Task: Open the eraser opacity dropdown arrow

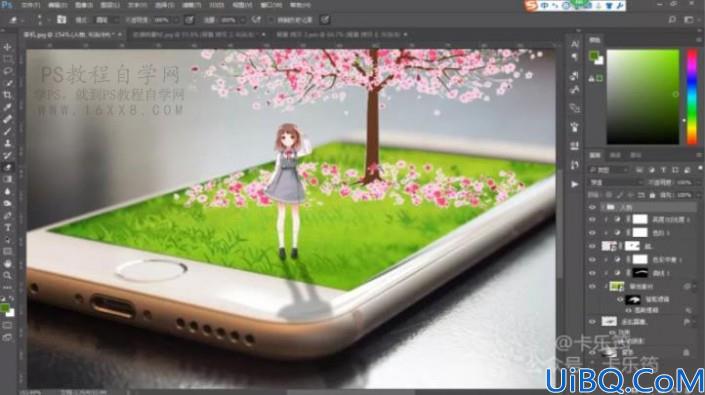Action: [x=176, y=20]
